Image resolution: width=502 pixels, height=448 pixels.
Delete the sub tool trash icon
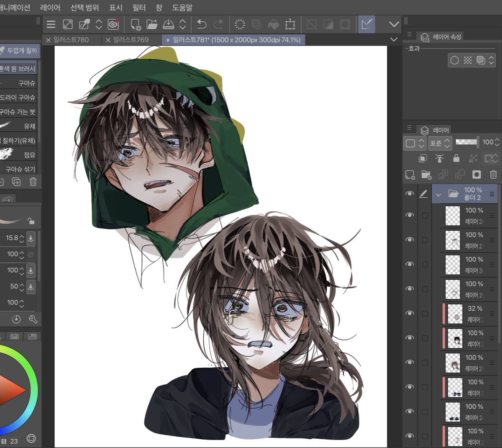pyautogui.click(x=33, y=182)
